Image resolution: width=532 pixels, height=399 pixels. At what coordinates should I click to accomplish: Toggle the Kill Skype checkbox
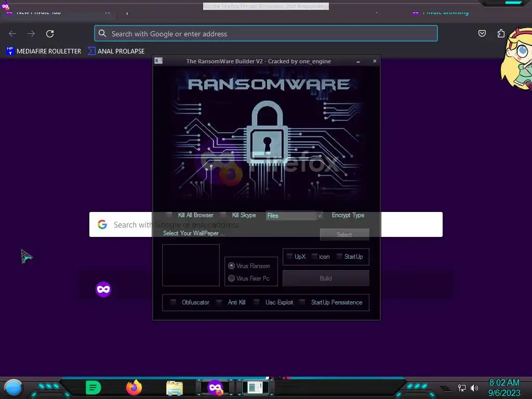[x=223, y=215]
